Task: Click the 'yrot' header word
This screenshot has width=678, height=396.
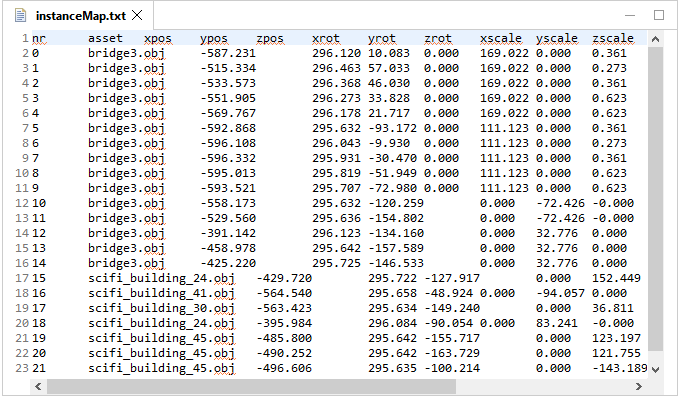Action: 382,38
